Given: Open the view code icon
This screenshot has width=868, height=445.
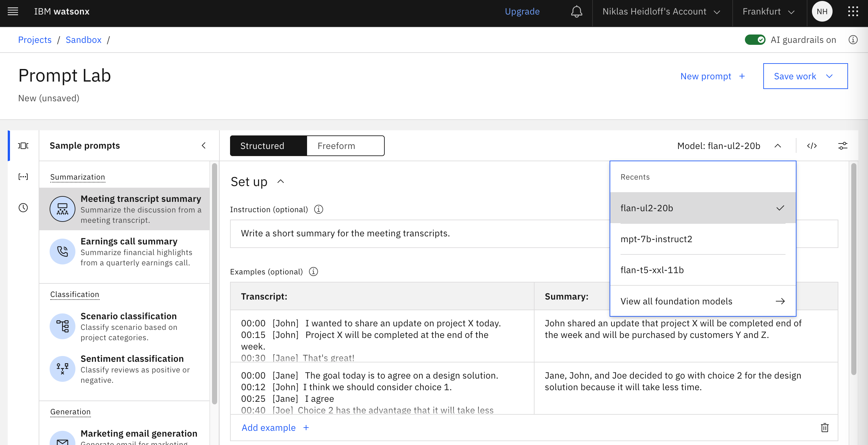Looking at the screenshot, I should [x=812, y=146].
